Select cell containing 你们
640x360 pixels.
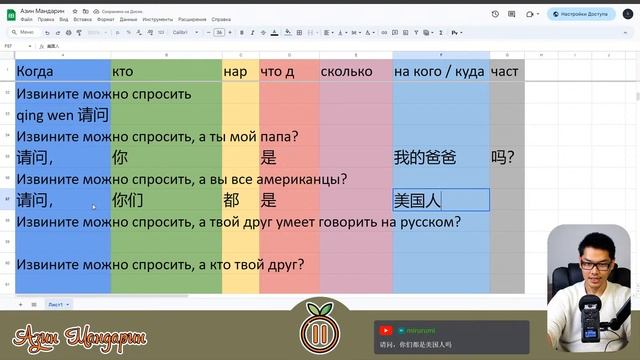166,200
